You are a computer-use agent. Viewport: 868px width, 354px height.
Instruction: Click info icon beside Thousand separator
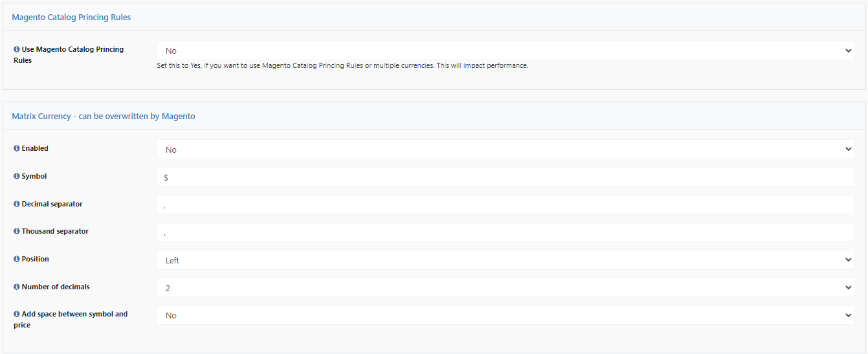[17, 231]
